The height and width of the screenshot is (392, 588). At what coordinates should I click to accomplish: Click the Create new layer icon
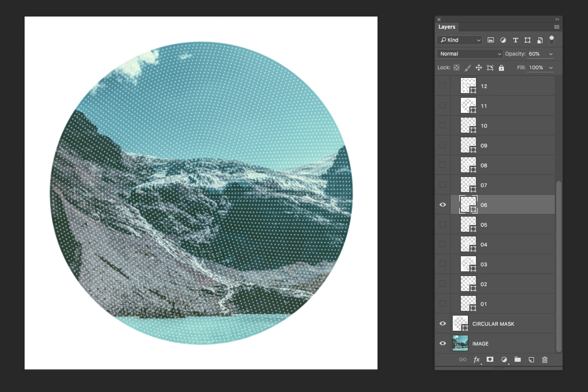pos(531,359)
